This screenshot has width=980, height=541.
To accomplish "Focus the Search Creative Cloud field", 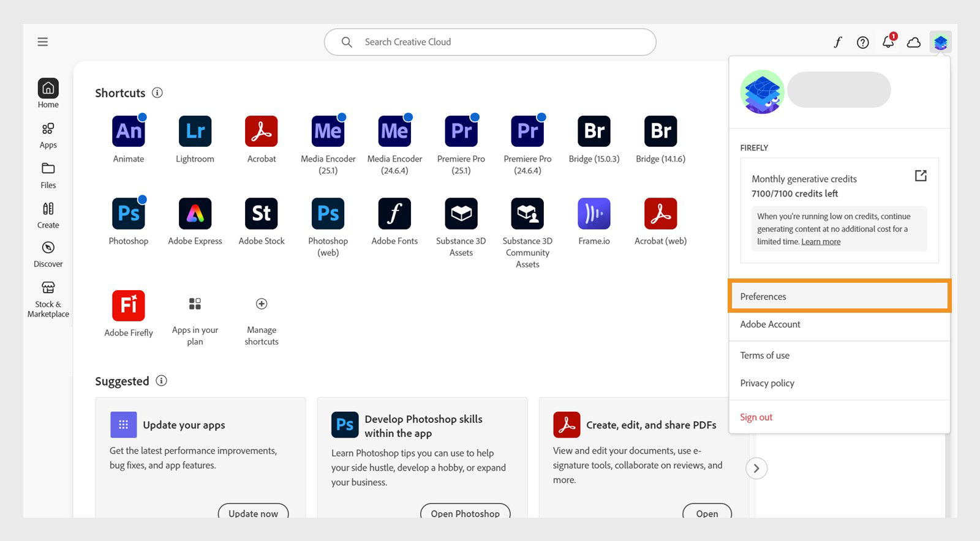I will point(490,42).
